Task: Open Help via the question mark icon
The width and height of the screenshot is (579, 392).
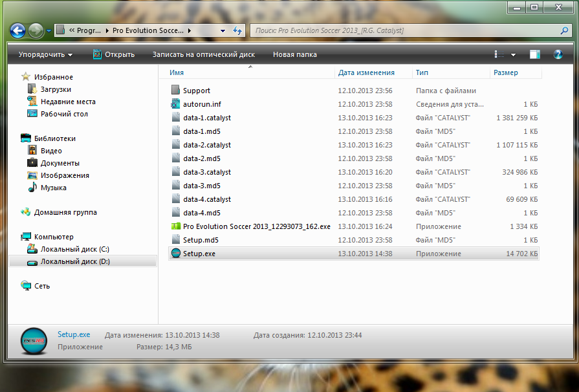Action: 558,54
